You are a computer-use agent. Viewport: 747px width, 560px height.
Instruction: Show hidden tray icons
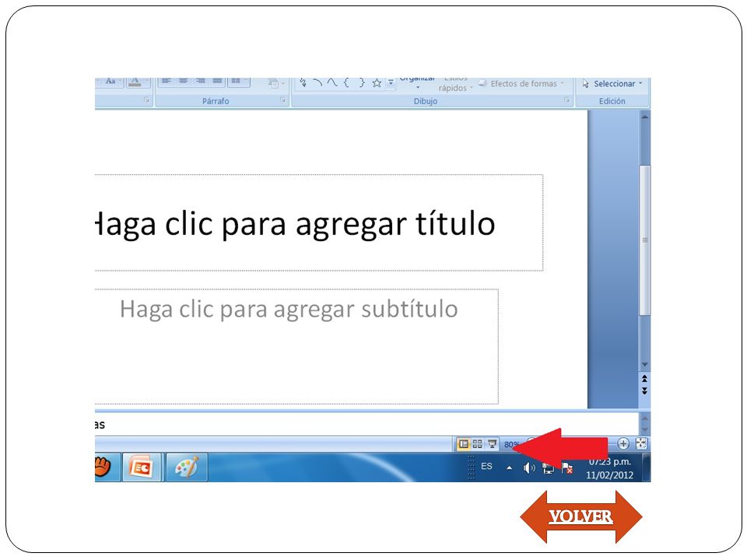(x=509, y=468)
